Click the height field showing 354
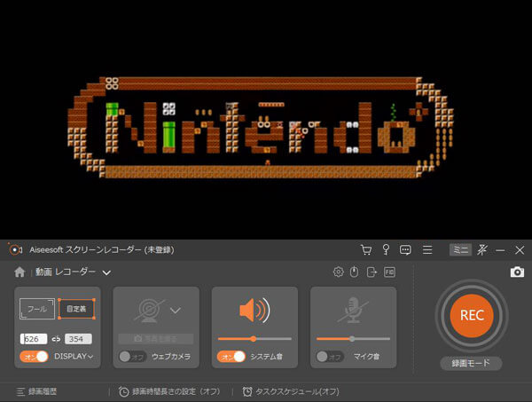Image resolution: width=532 pixels, height=402 pixels. click(78, 339)
